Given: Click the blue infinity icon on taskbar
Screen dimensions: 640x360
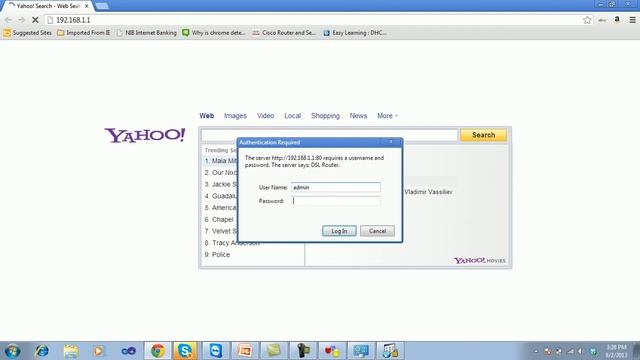Looking at the screenshot, I should click(x=128, y=351).
